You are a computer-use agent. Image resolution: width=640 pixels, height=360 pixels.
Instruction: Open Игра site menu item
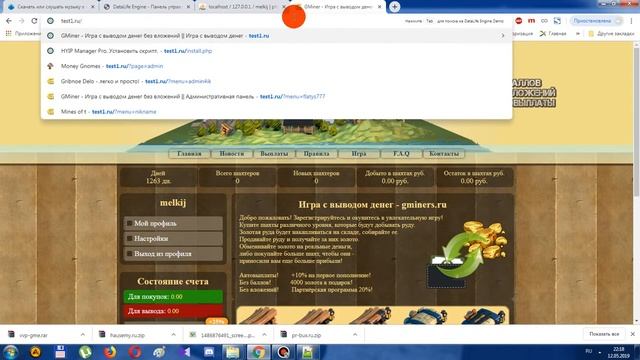[x=359, y=154]
